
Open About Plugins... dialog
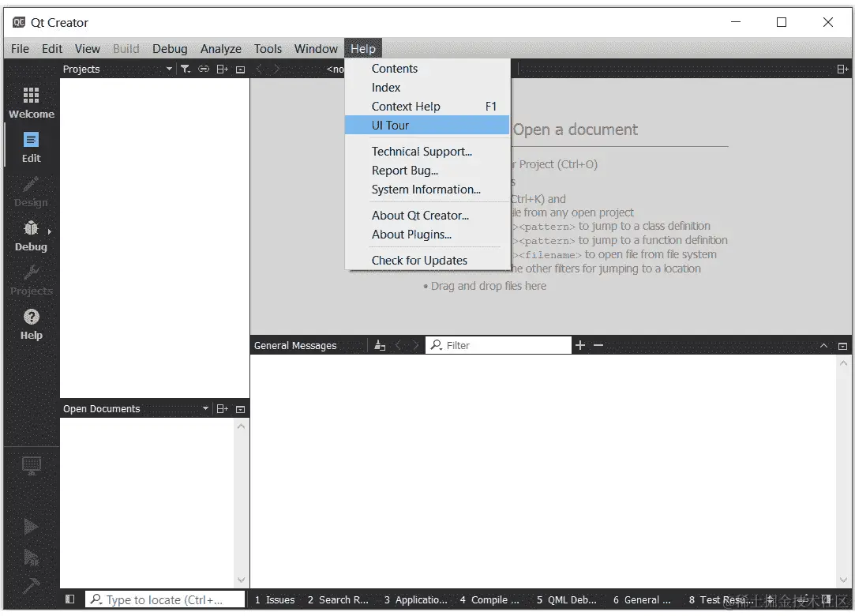tap(427, 234)
